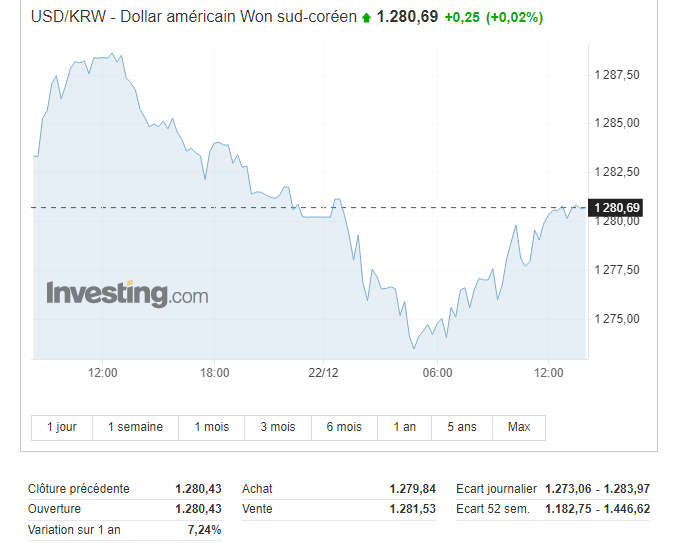674x543 pixels.
Task: Select the 1 jour time range
Action: point(62,427)
